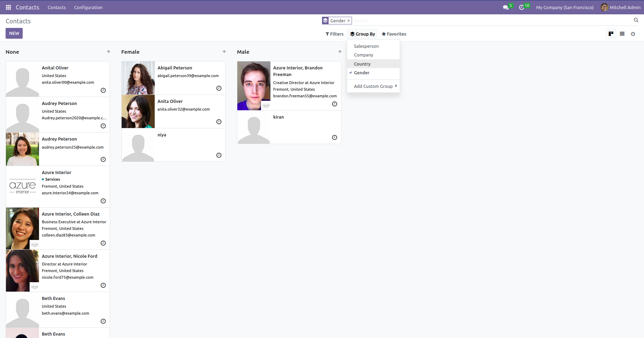Open the Configuration menu
The height and width of the screenshot is (338, 644).
coord(88,7)
